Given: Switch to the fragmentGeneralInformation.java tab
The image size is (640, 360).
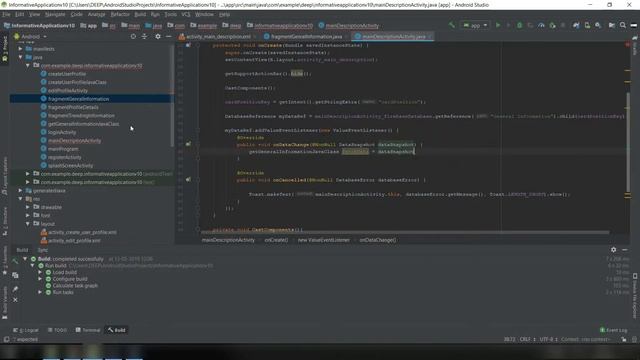Looking at the screenshot, I should (306, 36).
